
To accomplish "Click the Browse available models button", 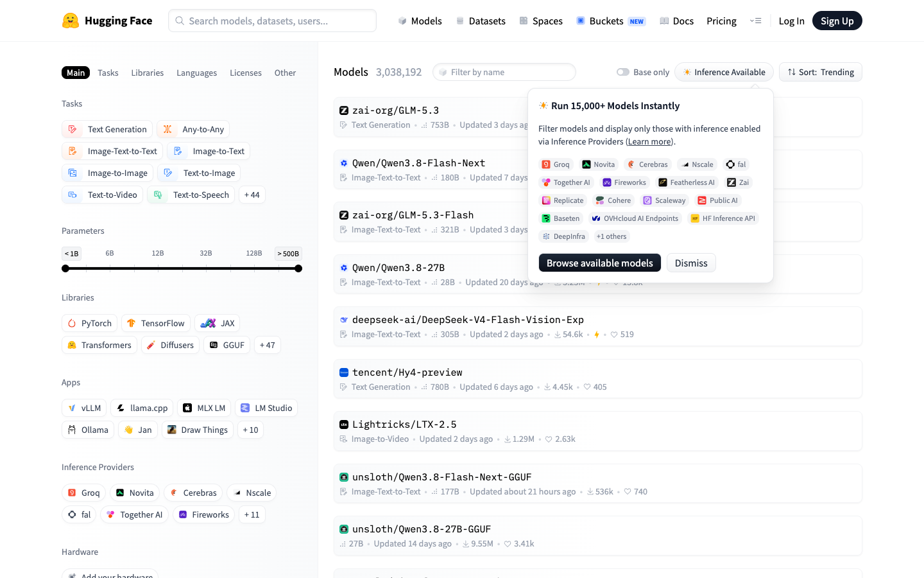I will 600,263.
